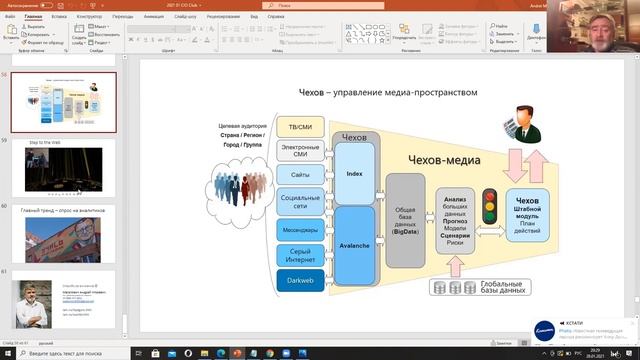Switch to the Design (Конструктор) tab
The image size is (640, 360).
pos(89,17)
